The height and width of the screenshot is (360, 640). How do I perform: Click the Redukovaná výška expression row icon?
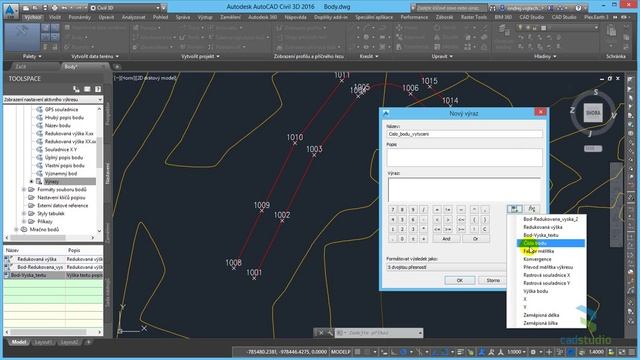pos(8,259)
